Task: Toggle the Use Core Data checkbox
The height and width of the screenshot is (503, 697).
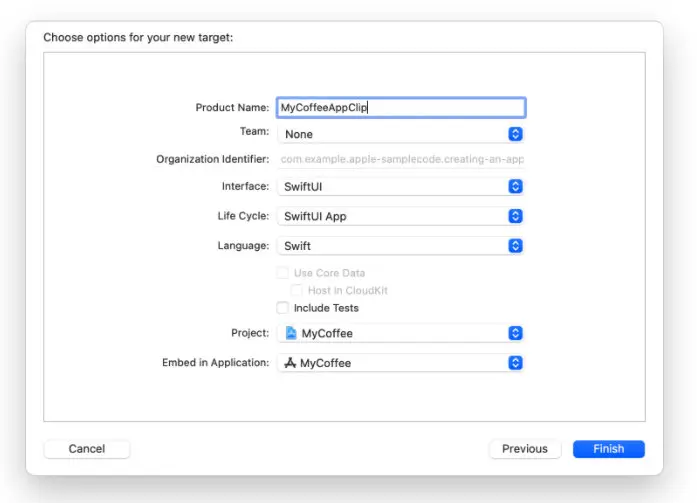Action: coord(283,273)
